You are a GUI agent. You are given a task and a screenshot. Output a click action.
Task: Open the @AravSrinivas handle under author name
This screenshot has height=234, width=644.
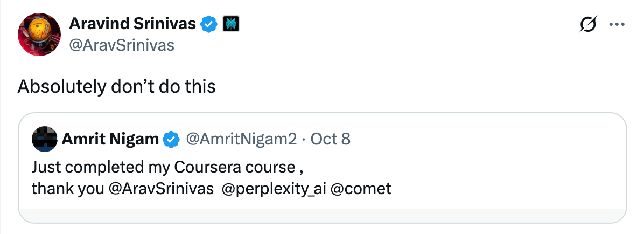click(x=122, y=45)
